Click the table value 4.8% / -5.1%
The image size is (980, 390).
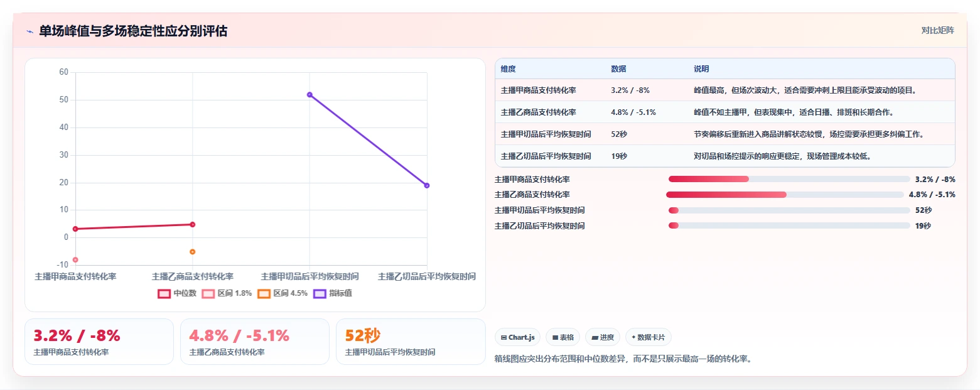point(633,112)
